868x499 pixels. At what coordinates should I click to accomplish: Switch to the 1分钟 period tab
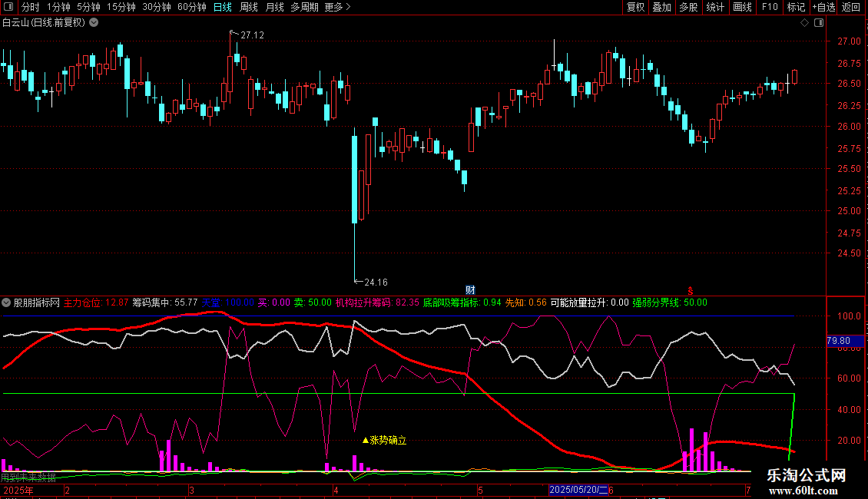click(58, 7)
